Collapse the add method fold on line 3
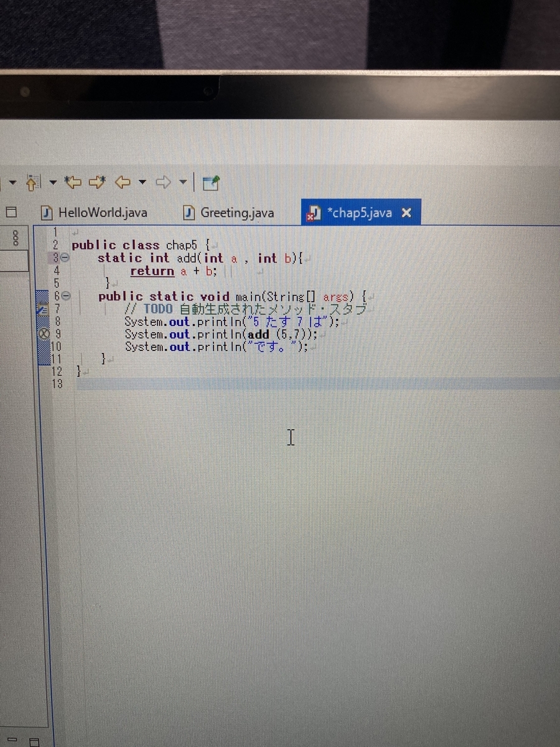Image resolution: width=560 pixels, height=747 pixels. pyautogui.click(x=65, y=258)
